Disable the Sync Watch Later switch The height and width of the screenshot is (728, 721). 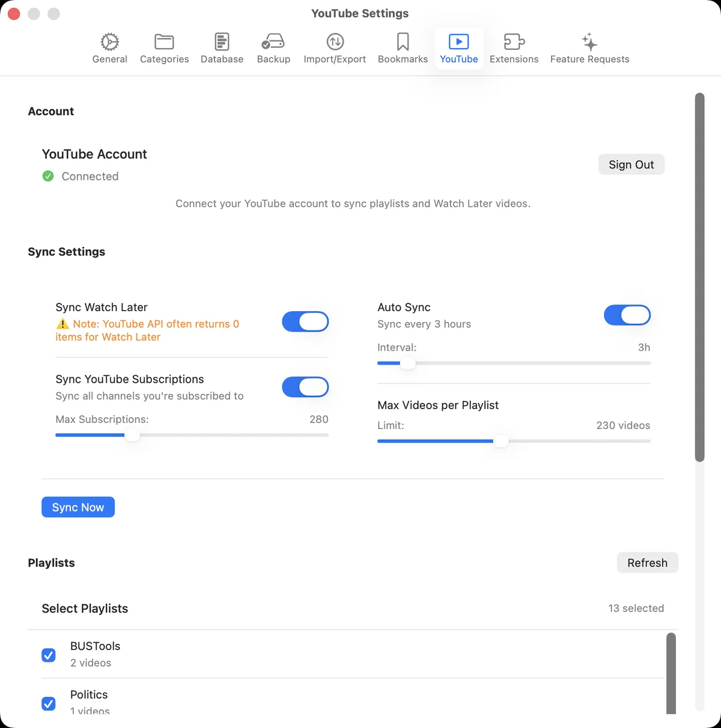[x=305, y=321]
